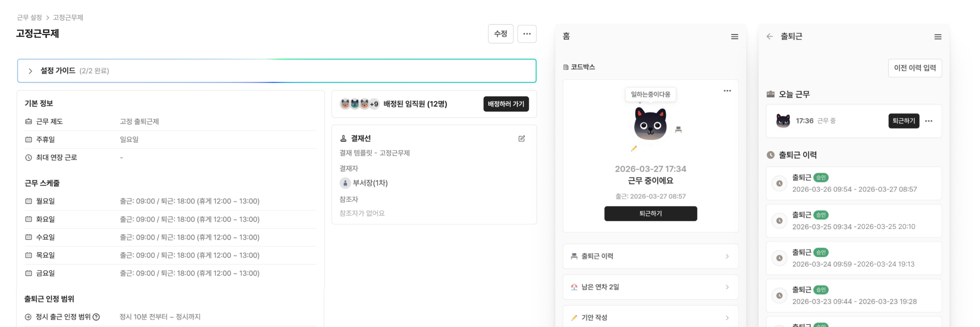The image size is (980, 327).
Task: Click the 정시 출근 인정 범위 help icon
Action: [x=96, y=317]
